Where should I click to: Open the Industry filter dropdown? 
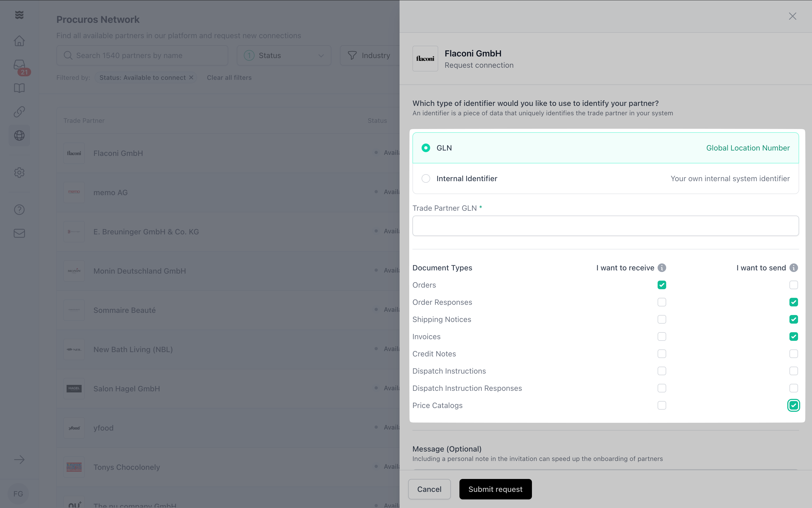click(370, 55)
